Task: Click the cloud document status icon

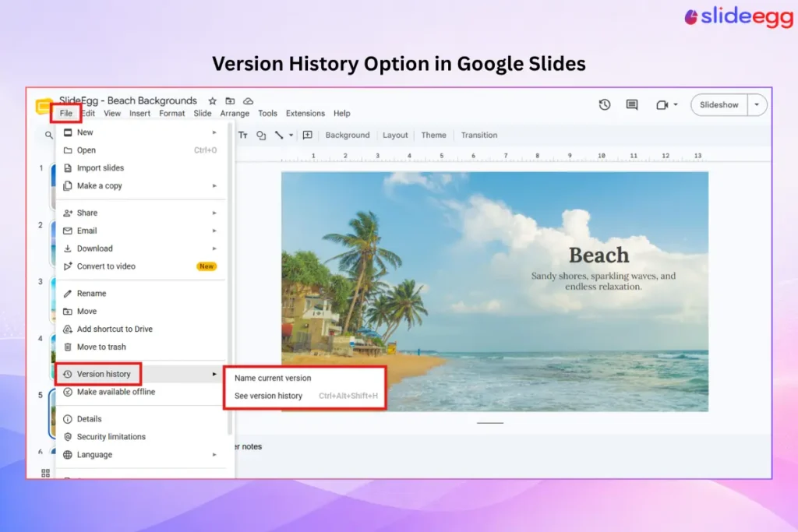Action: pos(248,100)
